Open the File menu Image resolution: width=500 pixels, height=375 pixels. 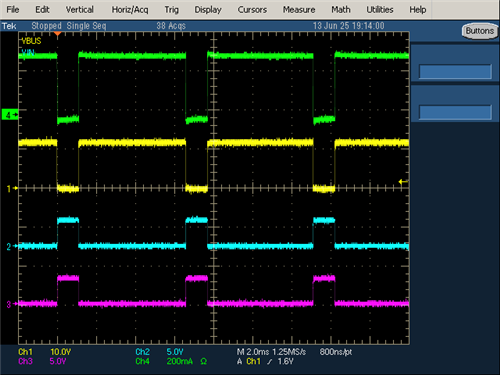pos(13,10)
